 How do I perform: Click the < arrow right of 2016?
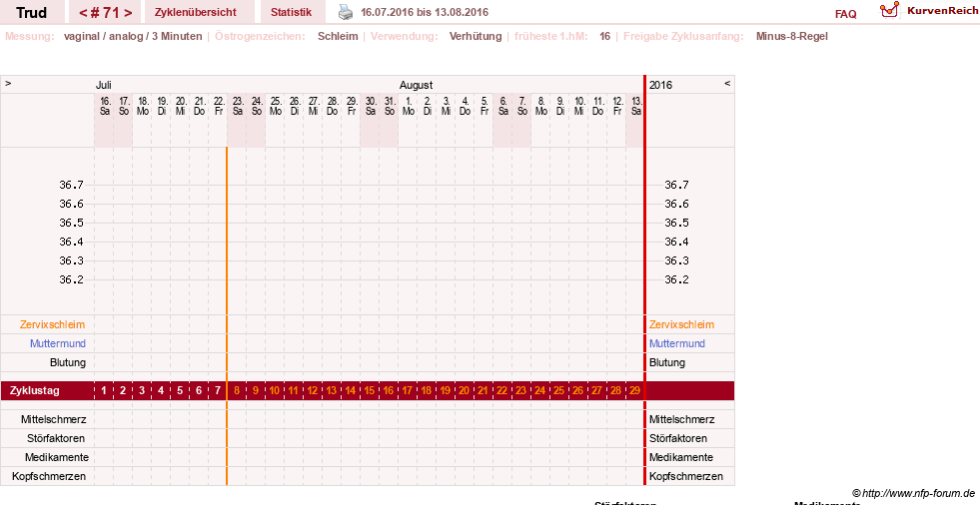(727, 83)
